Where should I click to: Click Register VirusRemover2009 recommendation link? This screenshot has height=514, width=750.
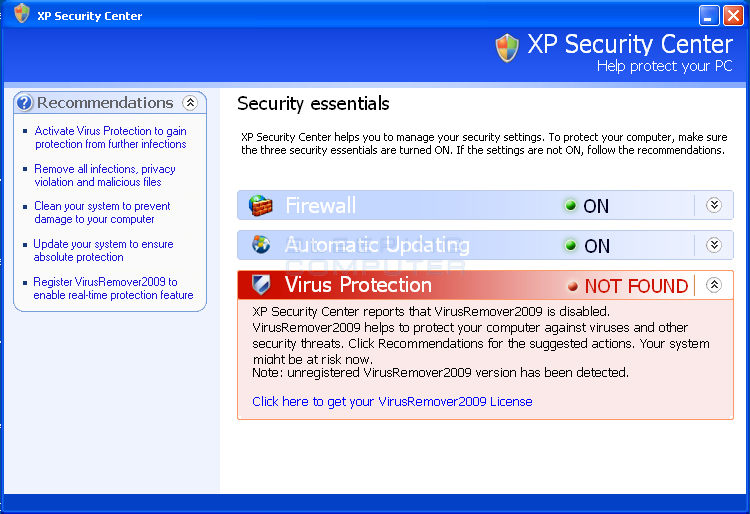[113, 288]
